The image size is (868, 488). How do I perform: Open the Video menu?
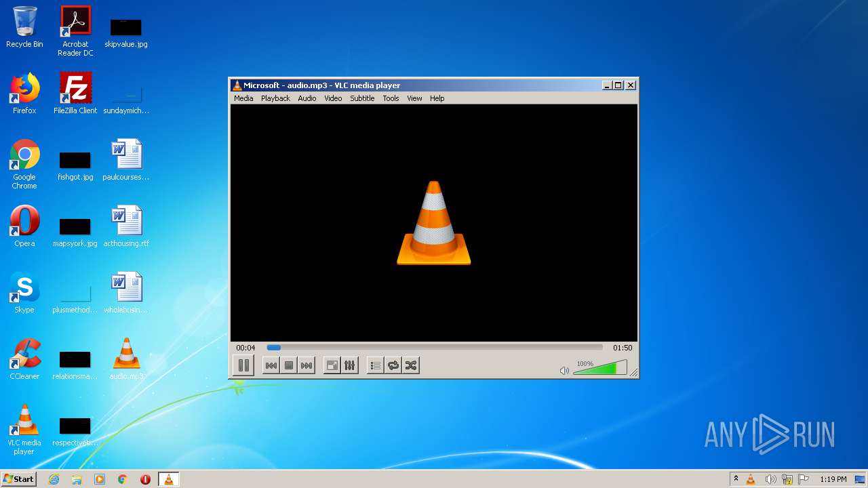[x=333, y=98]
